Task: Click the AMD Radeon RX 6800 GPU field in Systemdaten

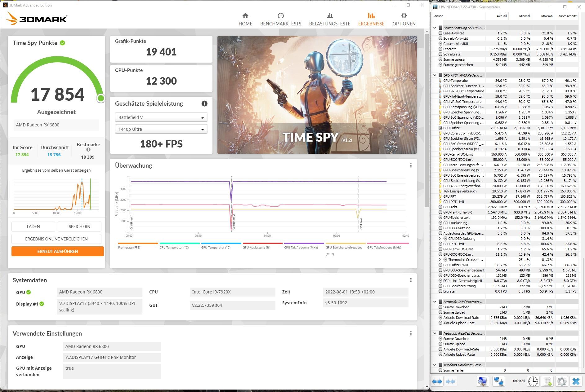Action: 100,292
